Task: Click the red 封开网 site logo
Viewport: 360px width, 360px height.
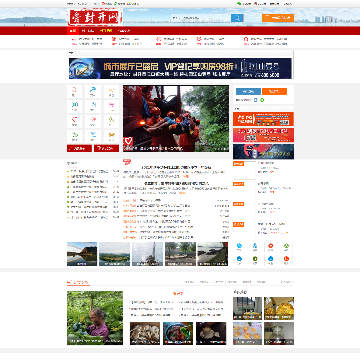Action: coord(96,17)
